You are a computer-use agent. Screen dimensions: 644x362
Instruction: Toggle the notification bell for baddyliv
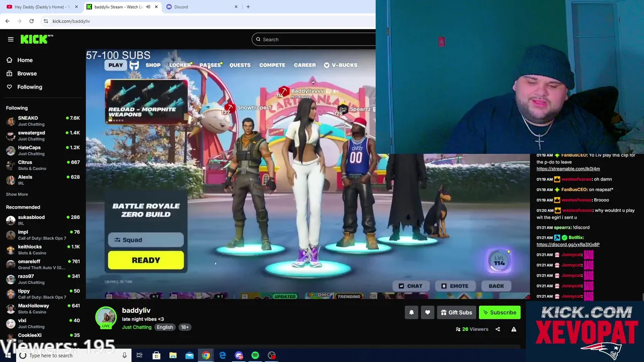click(x=412, y=313)
